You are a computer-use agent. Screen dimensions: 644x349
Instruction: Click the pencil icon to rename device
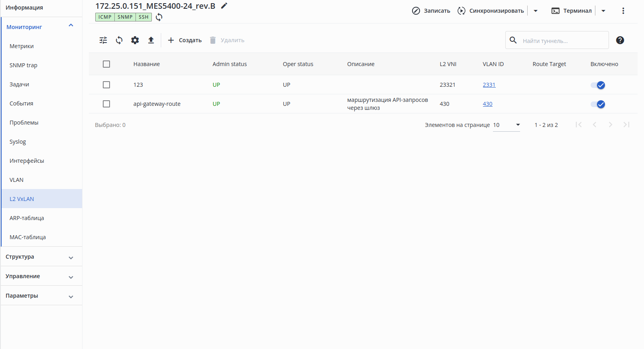(x=224, y=6)
